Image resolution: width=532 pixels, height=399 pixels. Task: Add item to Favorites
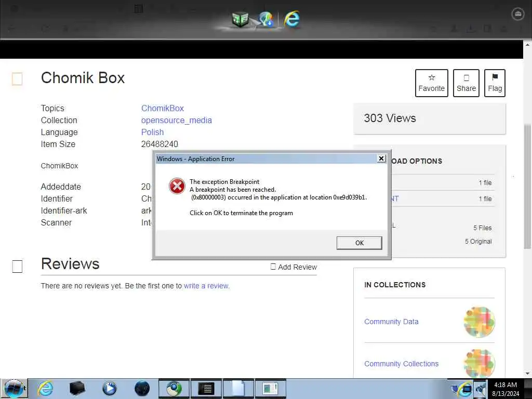pyautogui.click(x=432, y=83)
